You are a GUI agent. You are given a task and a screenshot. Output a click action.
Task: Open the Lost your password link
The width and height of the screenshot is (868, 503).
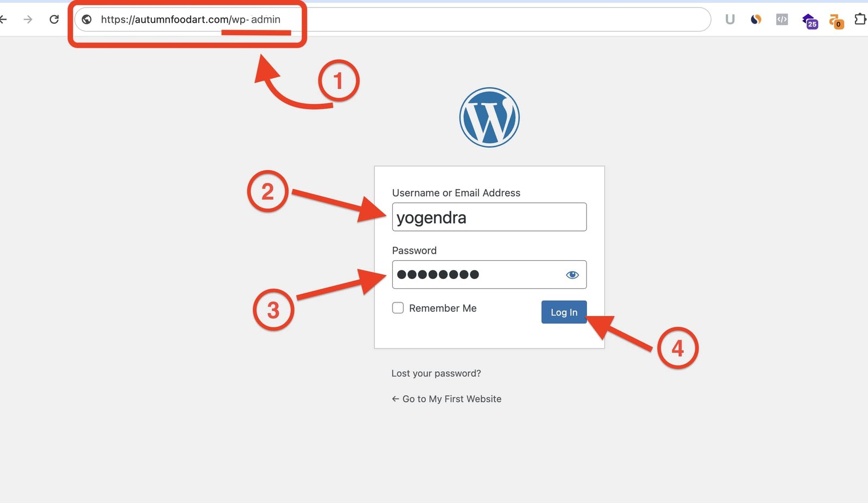(x=436, y=373)
